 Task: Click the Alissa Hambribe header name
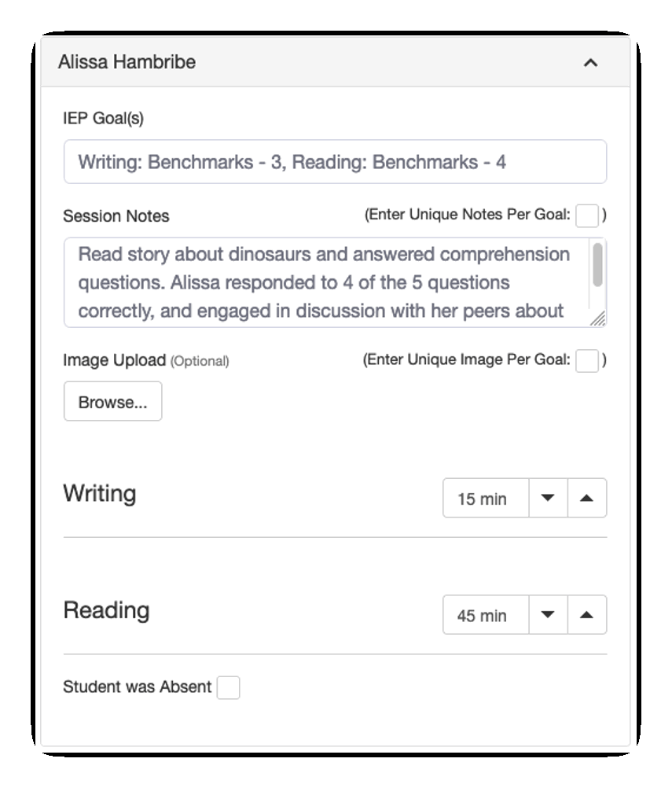[x=127, y=62]
